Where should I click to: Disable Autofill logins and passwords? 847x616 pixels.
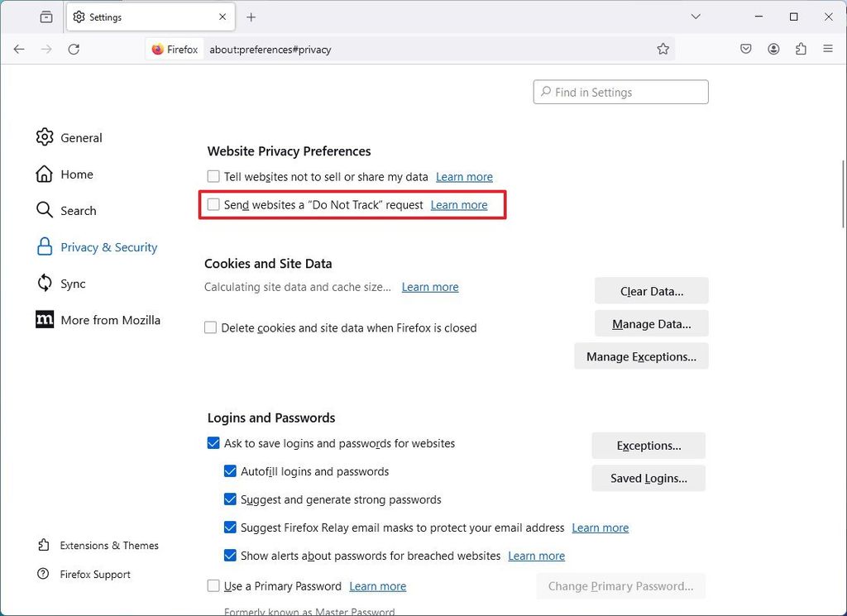tap(230, 471)
